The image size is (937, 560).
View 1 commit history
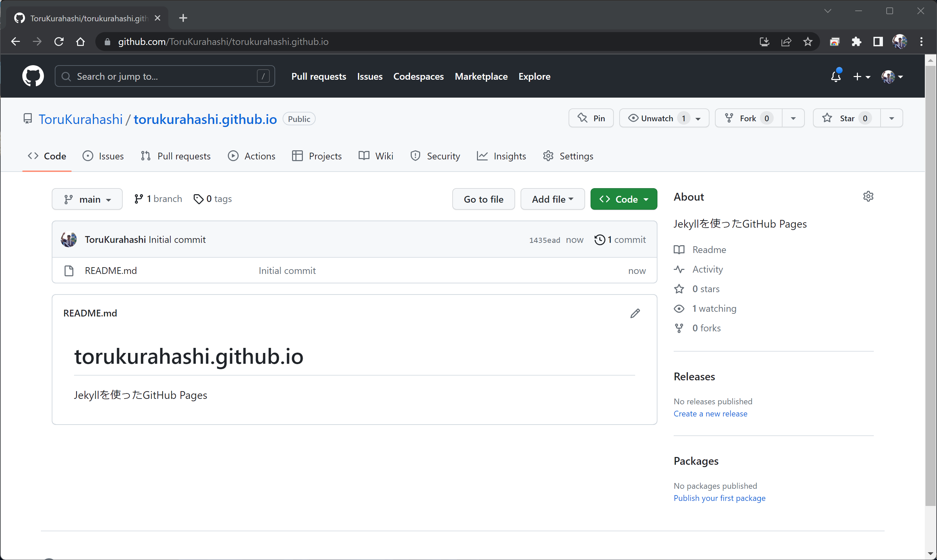pyautogui.click(x=620, y=239)
